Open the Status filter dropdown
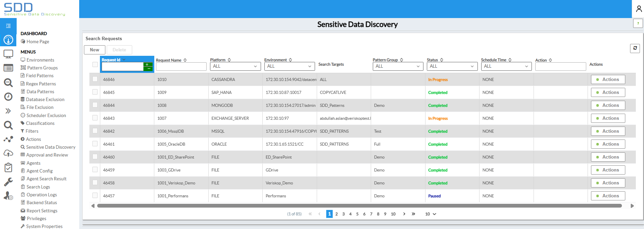Viewport: 644px width, 229px height. coord(452,66)
